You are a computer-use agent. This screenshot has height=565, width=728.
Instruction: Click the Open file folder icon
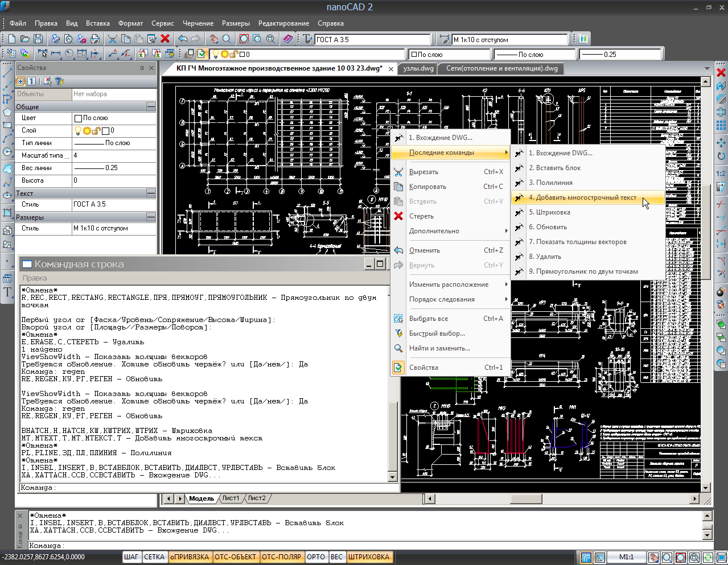(25, 39)
